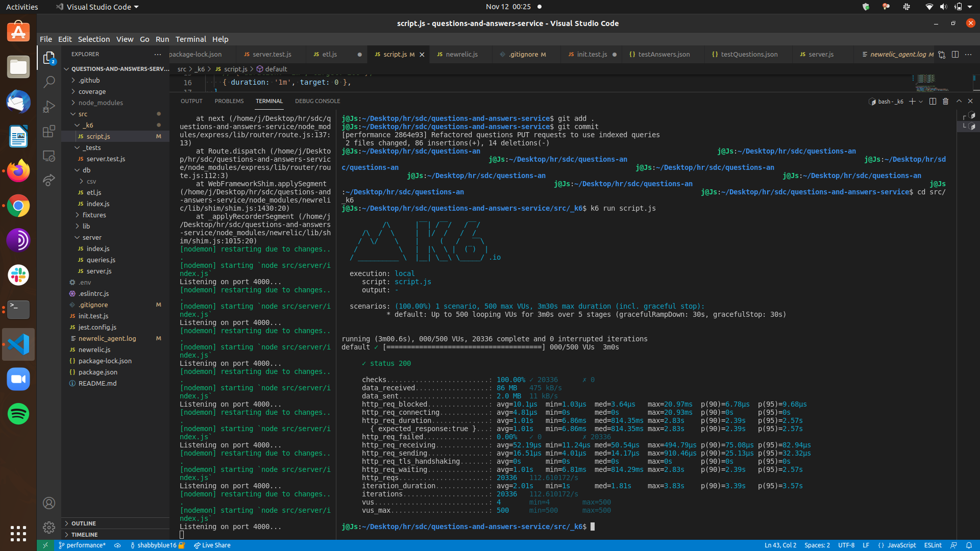This screenshot has width=980, height=551.
Task: Create a new terminal with plus icon
Action: tap(912, 102)
